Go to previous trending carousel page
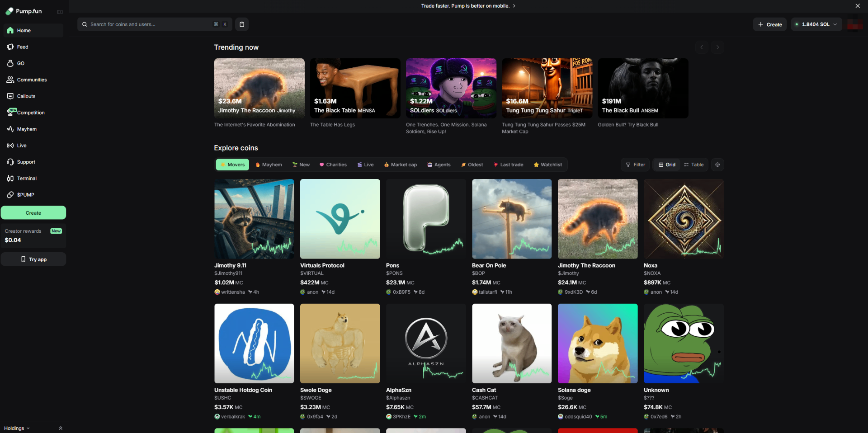The height and width of the screenshot is (433, 868). [x=702, y=47]
